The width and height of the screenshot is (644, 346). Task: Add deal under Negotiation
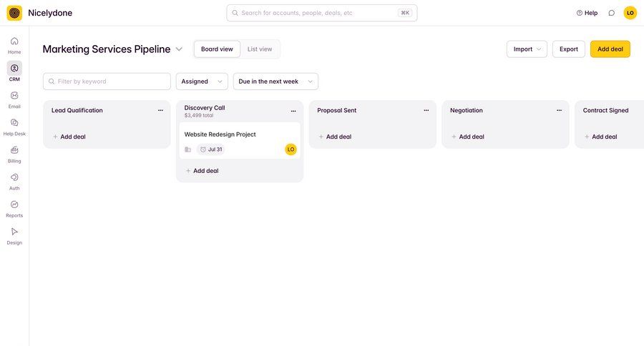[x=468, y=137]
